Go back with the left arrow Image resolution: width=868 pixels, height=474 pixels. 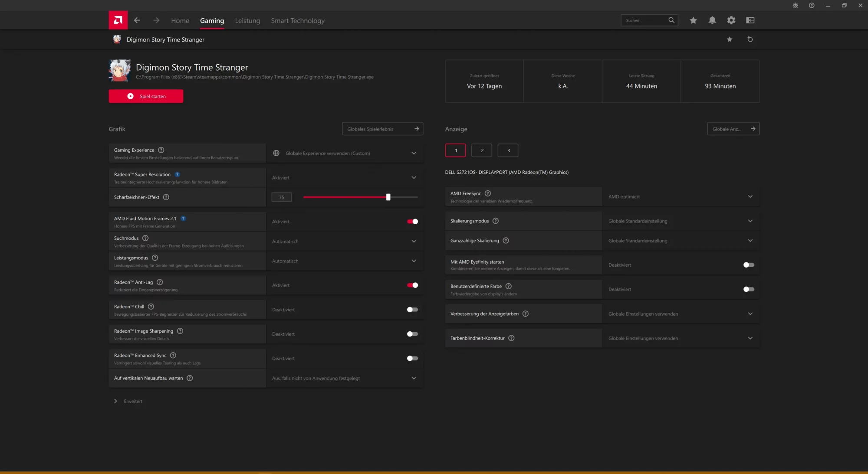pos(137,20)
